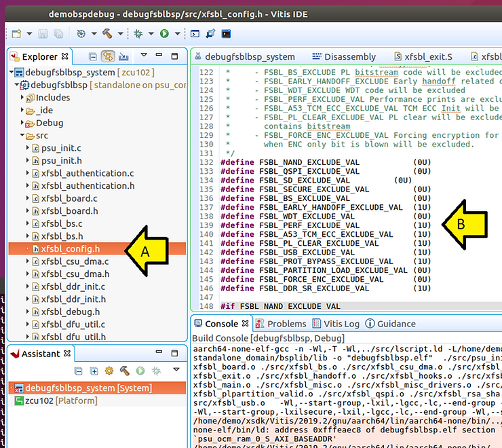The image size is (502, 448).
Task: Open the Assistant view menu dropdown
Action: click(x=176, y=369)
